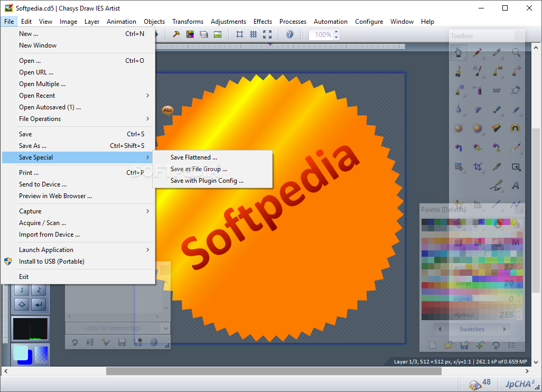Open help via blue question mark icon
Image resolution: width=542 pixels, height=392 pixels.
pos(289,34)
